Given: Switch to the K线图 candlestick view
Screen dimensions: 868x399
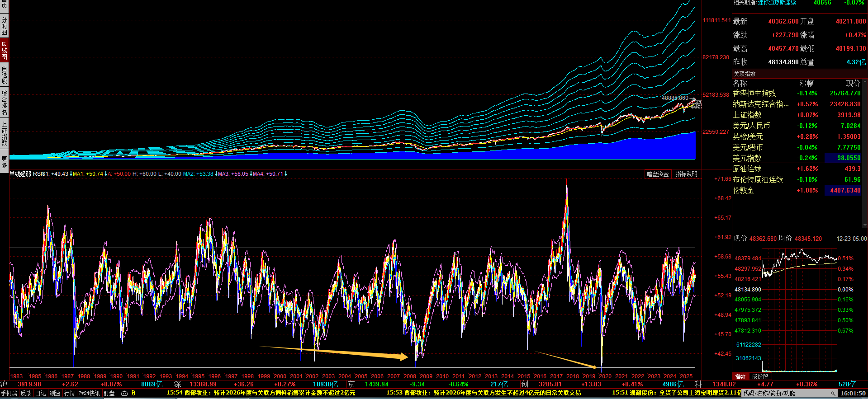Looking at the screenshot, I should [4, 50].
